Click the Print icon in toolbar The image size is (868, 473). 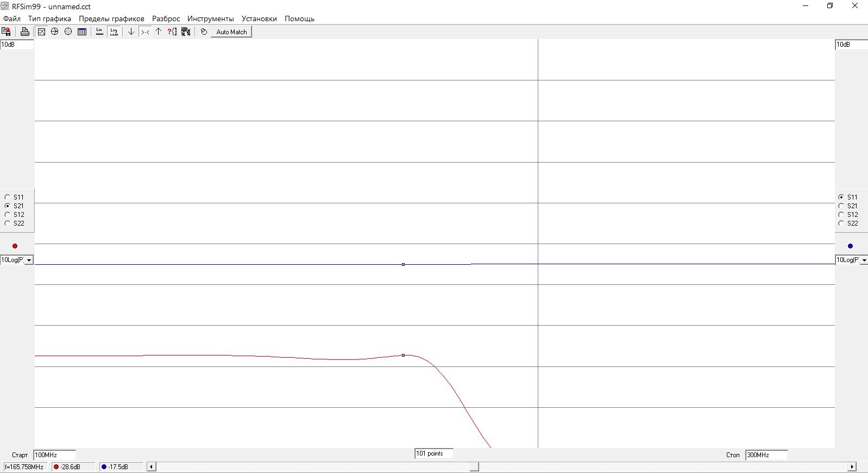click(24, 32)
